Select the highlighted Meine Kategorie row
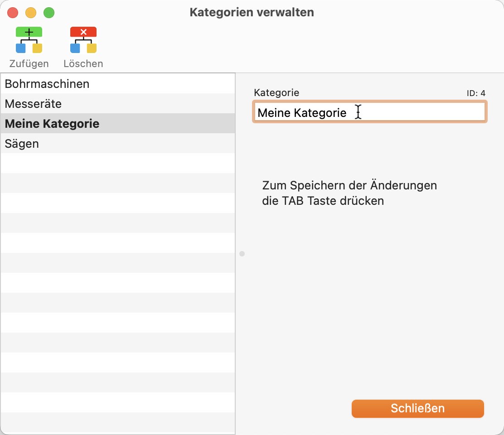This screenshot has height=435, width=504. tap(52, 124)
